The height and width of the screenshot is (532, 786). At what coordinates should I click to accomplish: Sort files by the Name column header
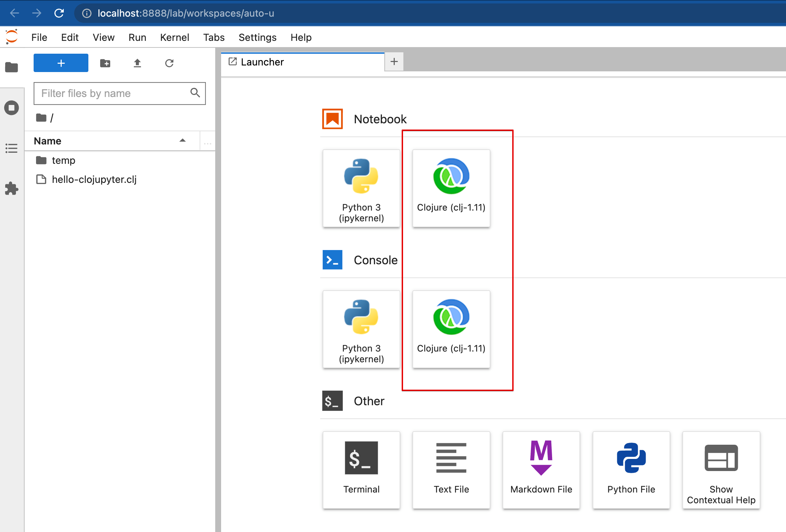click(x=112, y=141)
